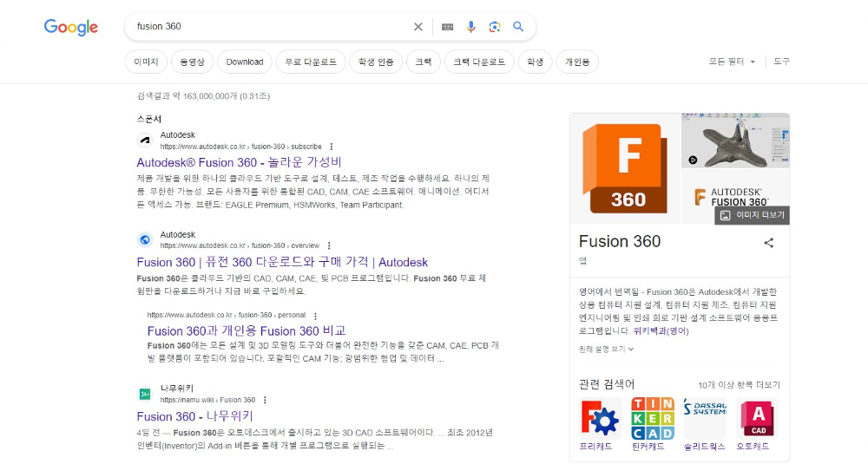Click the Google logo

click(71, 27)
